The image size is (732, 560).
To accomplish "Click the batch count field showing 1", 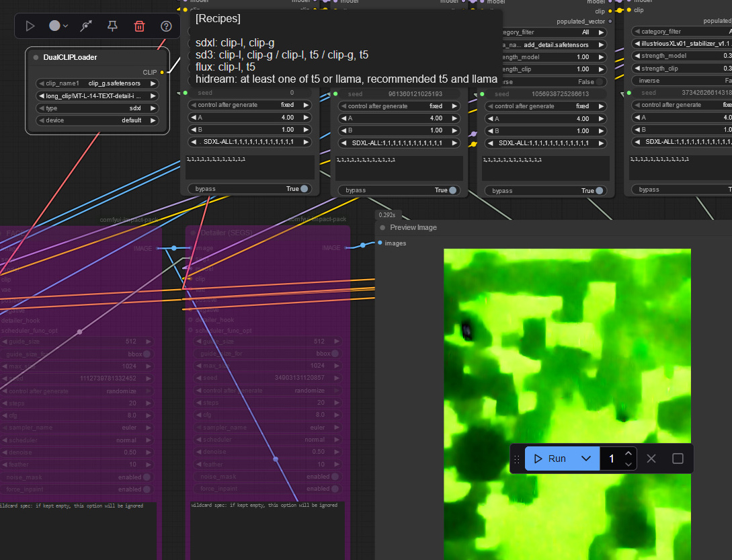I will pyautogui.click(x=612, y=458).
